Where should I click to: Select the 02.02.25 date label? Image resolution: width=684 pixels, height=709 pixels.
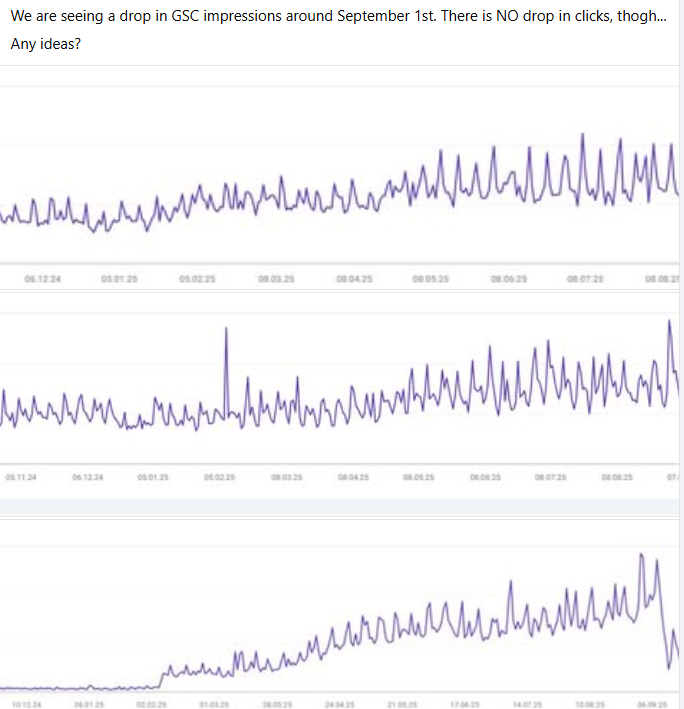coord(150,705)
